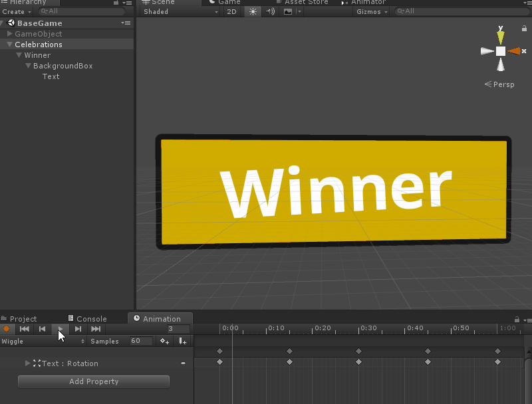Play the Wiggle animation

pyautogui.click(x=60, y=329)
